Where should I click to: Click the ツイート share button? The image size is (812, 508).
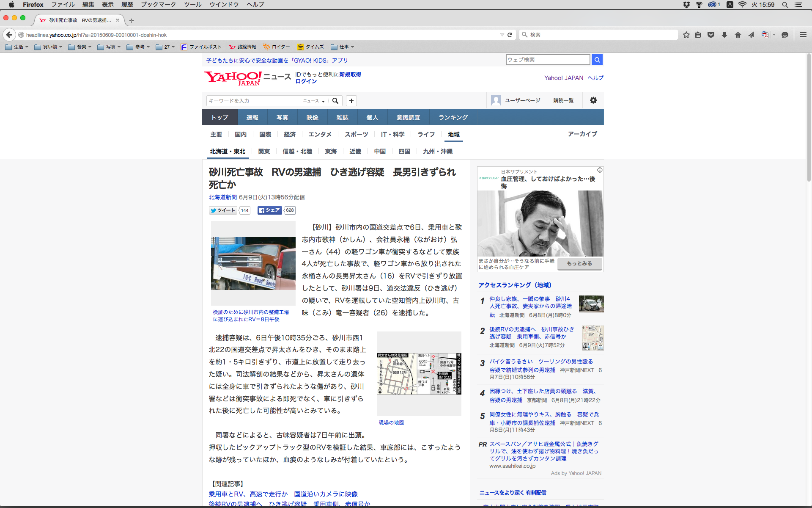pyautogui.click(x=223, y=210)
